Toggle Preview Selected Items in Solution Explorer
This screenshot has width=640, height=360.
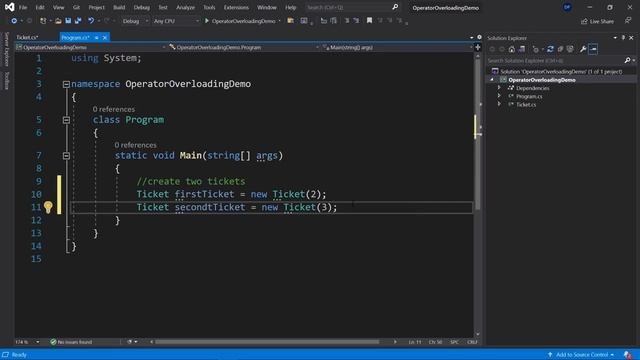tap(593, 49)
